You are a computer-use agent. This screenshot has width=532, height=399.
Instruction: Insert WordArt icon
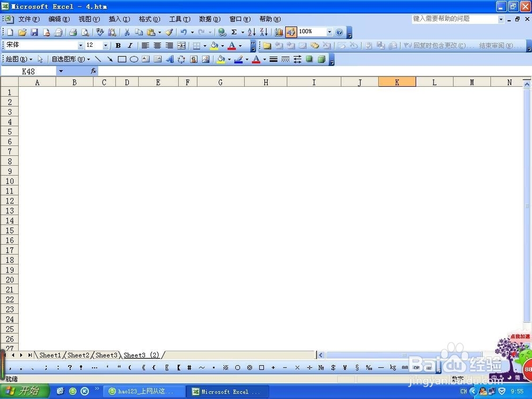170,60
